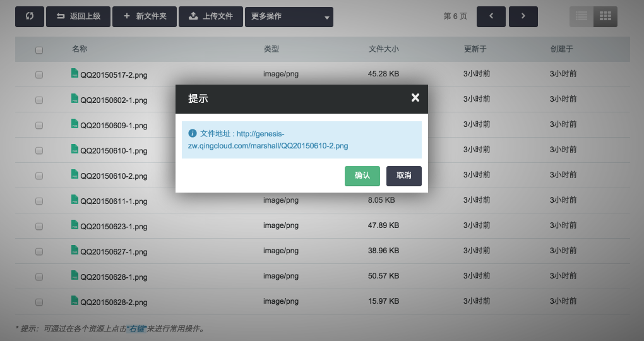Go to the previous page arrow
Screen dimensions: 644x341
pos(491,16)
